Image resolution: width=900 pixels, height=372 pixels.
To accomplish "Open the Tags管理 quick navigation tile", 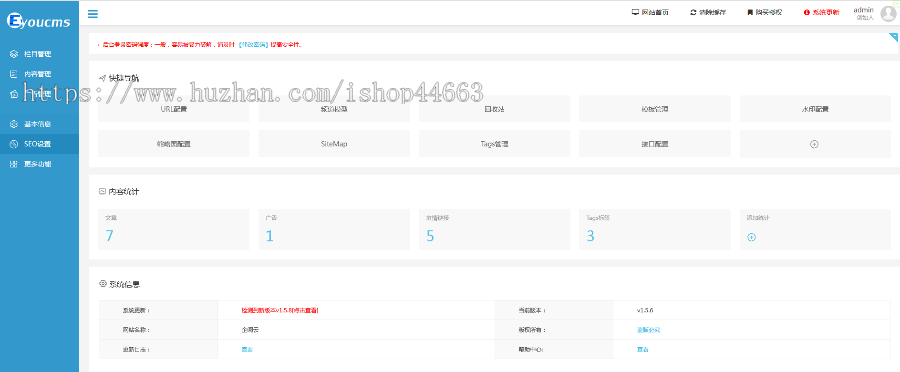I will coord(494,144).
